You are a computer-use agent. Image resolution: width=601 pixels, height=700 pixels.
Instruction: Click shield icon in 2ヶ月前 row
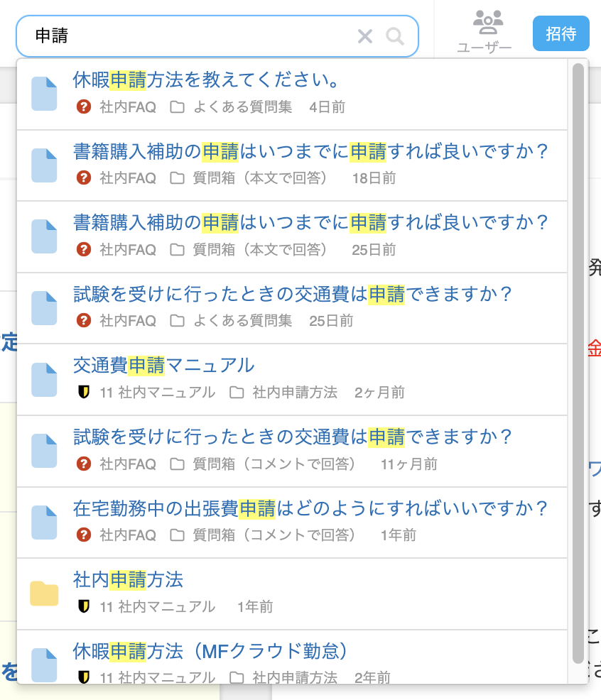tap(84, 392)
